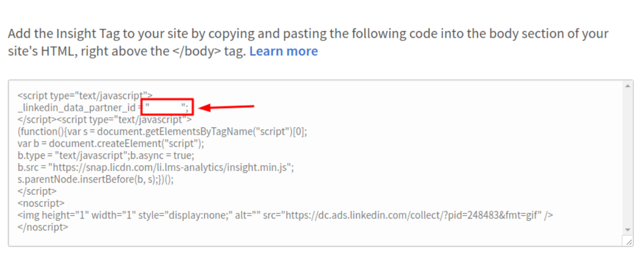Click the closing /noscript tag line
Image resolution: width=644 pixels, height=254 pixels.
pyautogui.click(x=43, y=227)
